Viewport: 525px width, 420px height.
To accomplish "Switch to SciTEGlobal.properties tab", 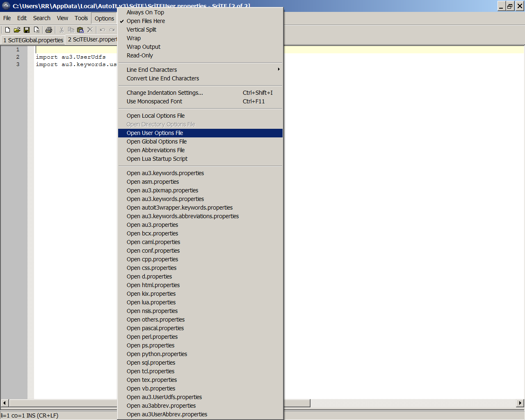I will click(x=33, y=40).
